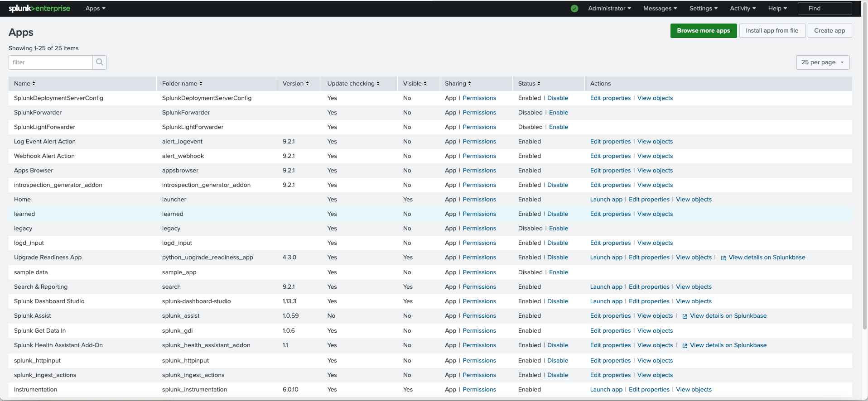
Task: Edit properties of Splunk Assist
Action: tap(610, 316)
